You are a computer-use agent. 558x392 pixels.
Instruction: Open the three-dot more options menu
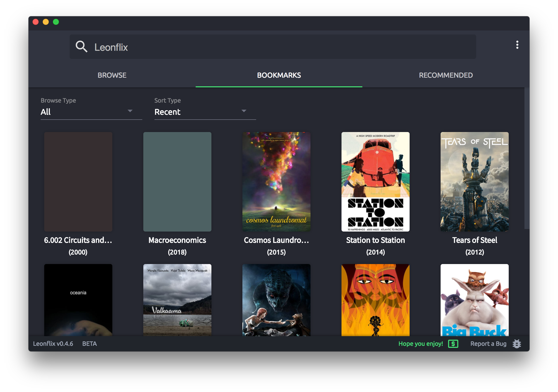[x=517, y=45]
